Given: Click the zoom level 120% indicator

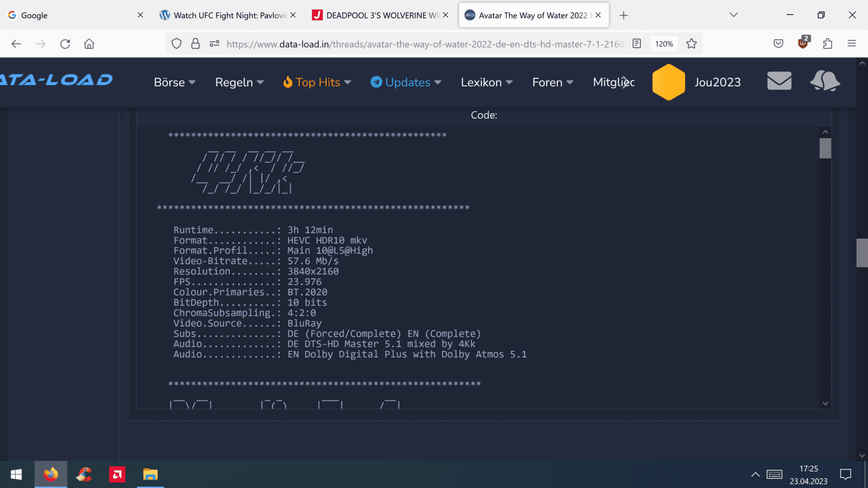Looking at the screenshot, I should coord(664,44).
